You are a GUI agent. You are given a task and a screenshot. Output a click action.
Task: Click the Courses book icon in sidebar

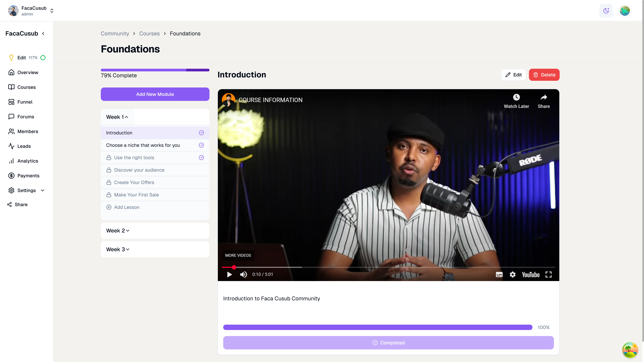(x=11, y=87)
